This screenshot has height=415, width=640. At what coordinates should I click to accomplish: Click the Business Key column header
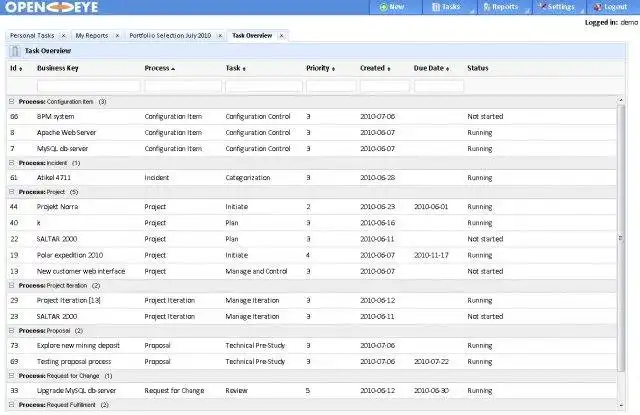58,68
